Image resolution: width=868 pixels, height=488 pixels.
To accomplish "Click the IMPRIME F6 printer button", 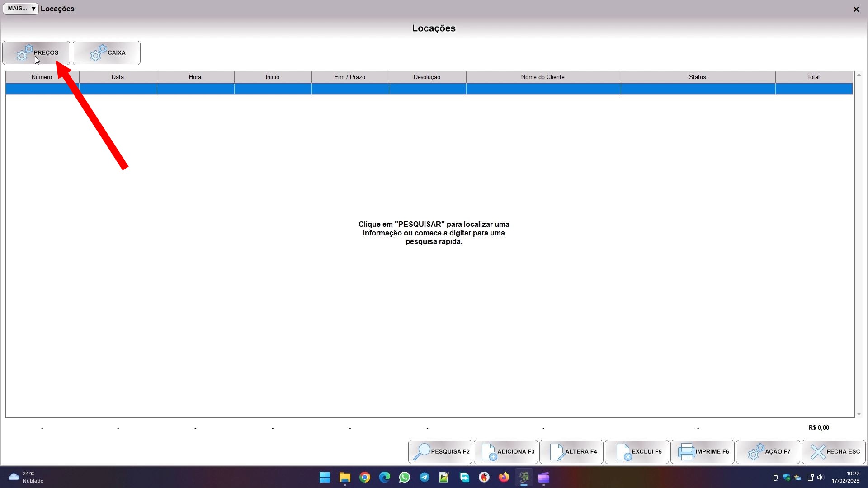I will (x=703, y=451).
